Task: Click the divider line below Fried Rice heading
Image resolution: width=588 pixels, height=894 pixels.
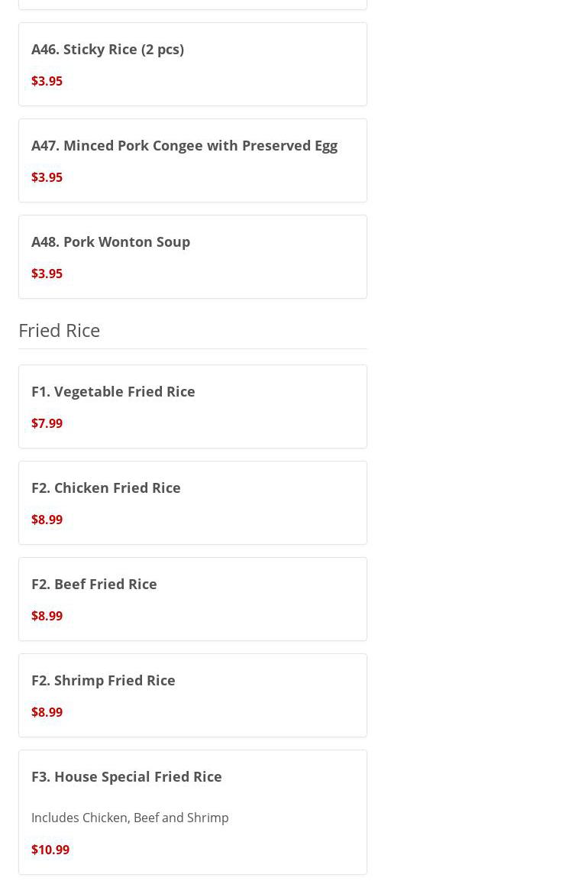Action: (x=192, y=348)
